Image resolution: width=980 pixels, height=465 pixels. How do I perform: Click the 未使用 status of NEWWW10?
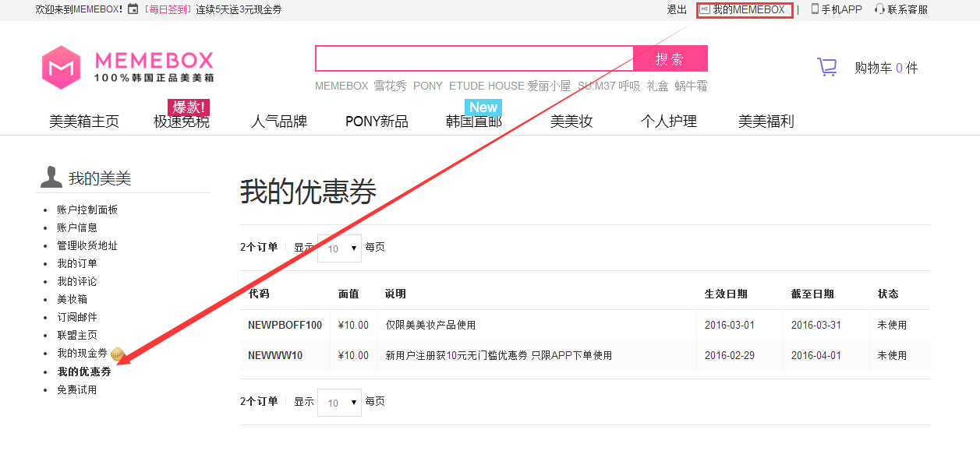[x=893, y=355]
